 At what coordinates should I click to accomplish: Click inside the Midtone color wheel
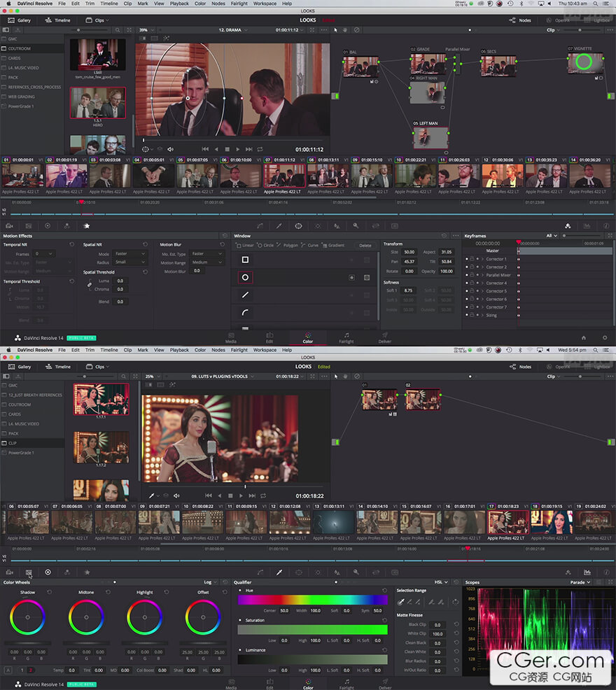pyautogui.click(x=86, y=617)
